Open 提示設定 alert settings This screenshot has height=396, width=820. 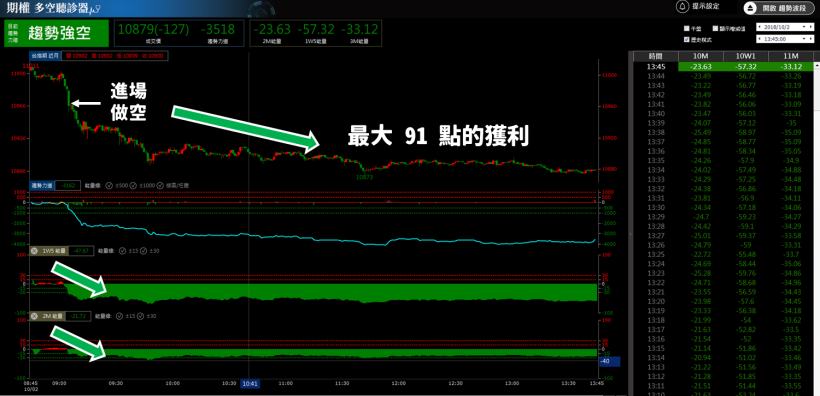(x=705, y=6)
